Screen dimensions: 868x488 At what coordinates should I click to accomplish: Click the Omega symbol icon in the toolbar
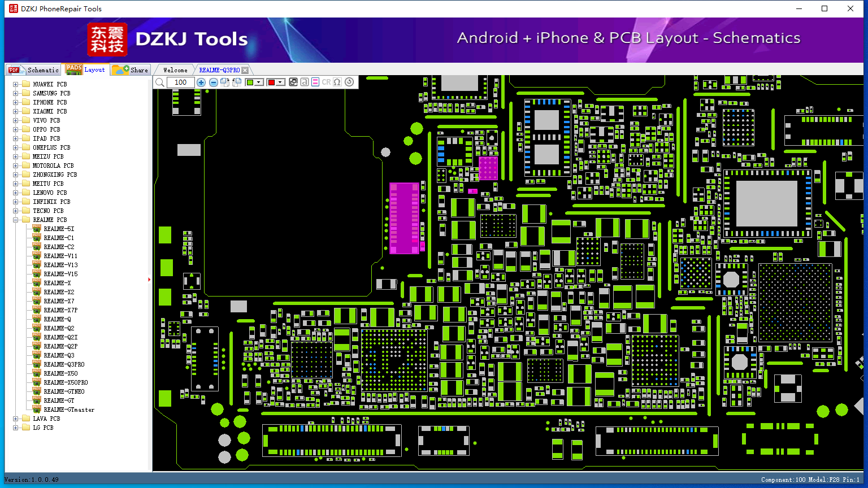click(337, 82)
